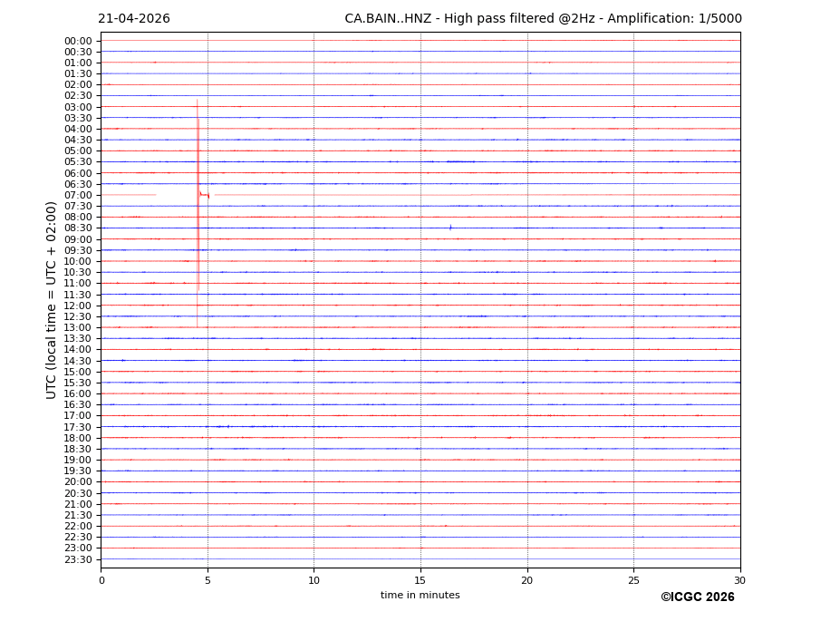Select the CA.BAIN..HNZ chart title
840x631 pixels.
point(543,19)
